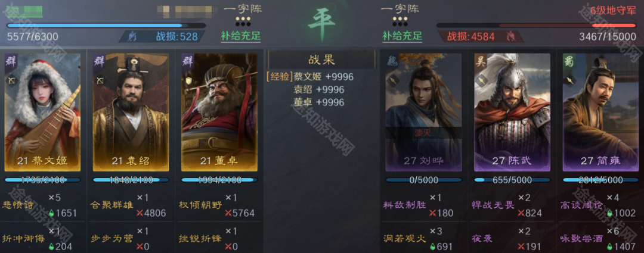
Task: Open the 董卓 general portrait card
Action: tap(219, 112)
